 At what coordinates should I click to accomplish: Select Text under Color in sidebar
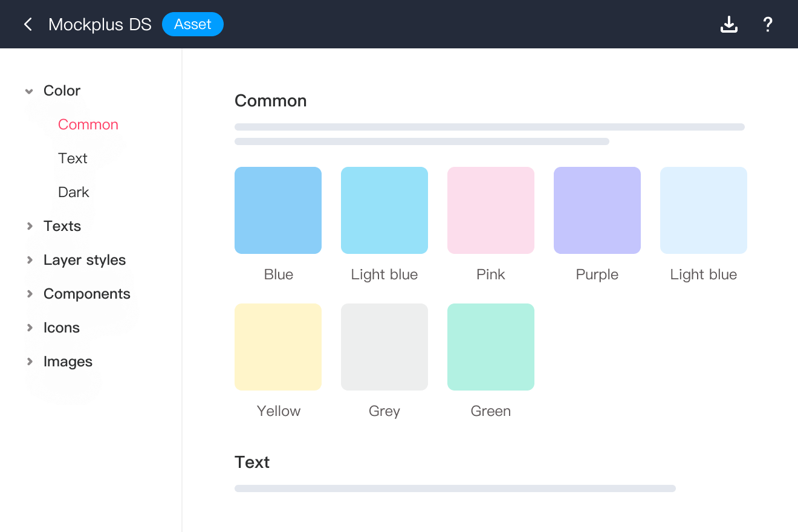point(73,158)
